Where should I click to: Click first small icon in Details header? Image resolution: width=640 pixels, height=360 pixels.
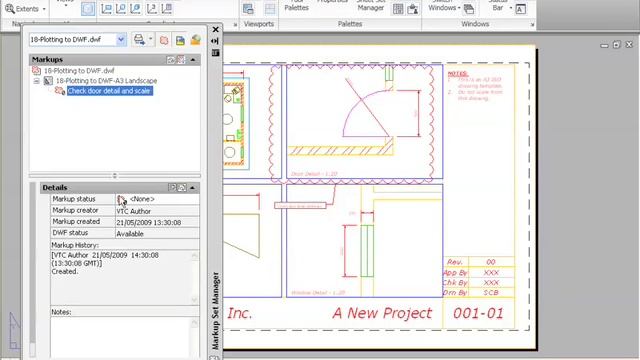coord(172,188)
